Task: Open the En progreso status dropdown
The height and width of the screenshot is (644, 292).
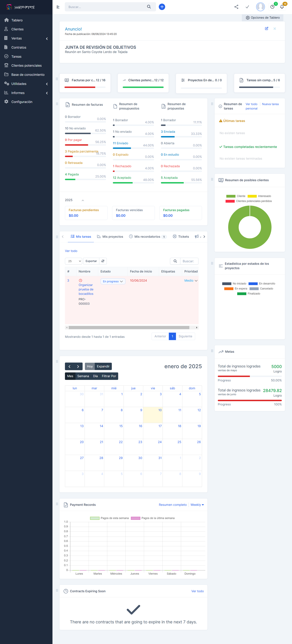Action: click(113, 281)
